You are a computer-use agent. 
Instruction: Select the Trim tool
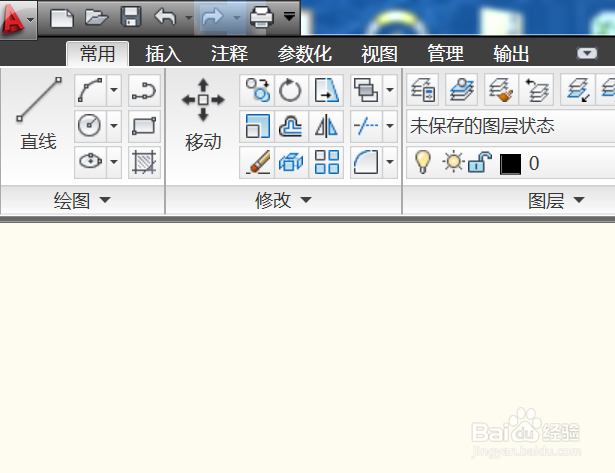click(x=366, y=126)
